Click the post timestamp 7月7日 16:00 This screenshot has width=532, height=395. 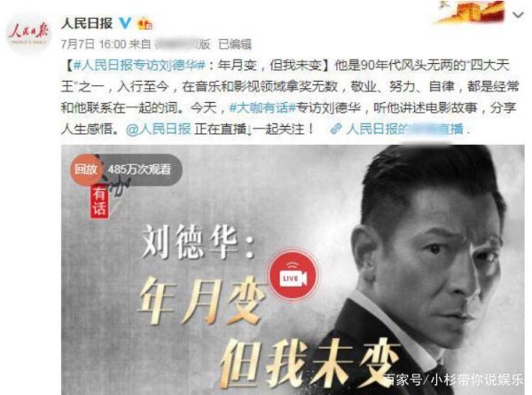[94, 44]
